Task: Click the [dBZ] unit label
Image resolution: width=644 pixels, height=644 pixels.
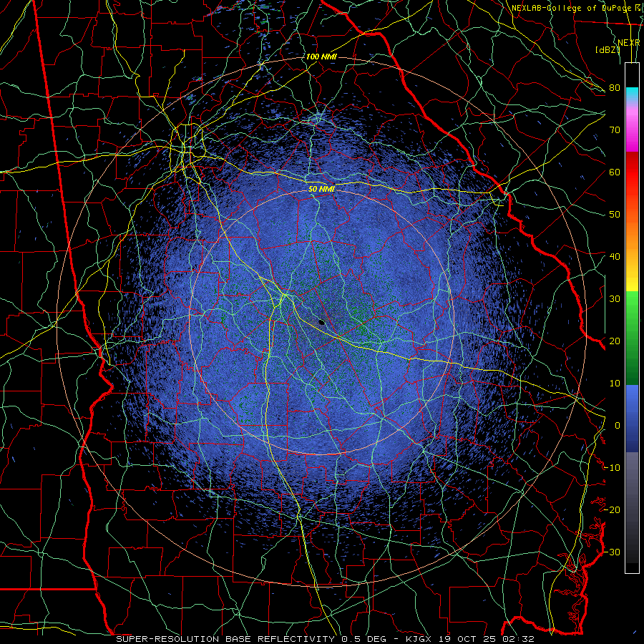Action: tap(608, 49)
